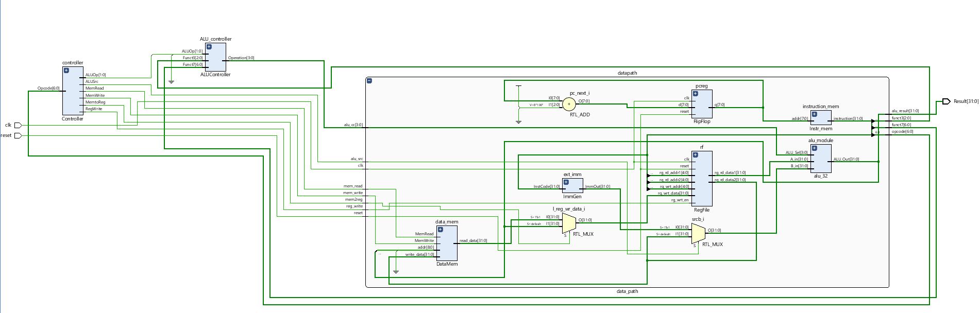Viewport: 980px width, 313px height.
Task: Expand the pcreg FlipFlop block
Action: (x=696, y=94)
